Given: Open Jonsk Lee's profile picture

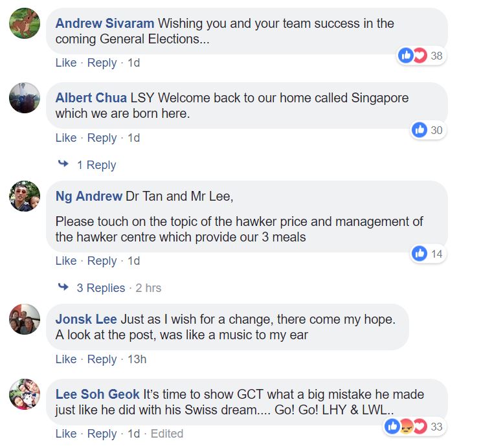Looking at the screenshot, I should tap(25, 319).
